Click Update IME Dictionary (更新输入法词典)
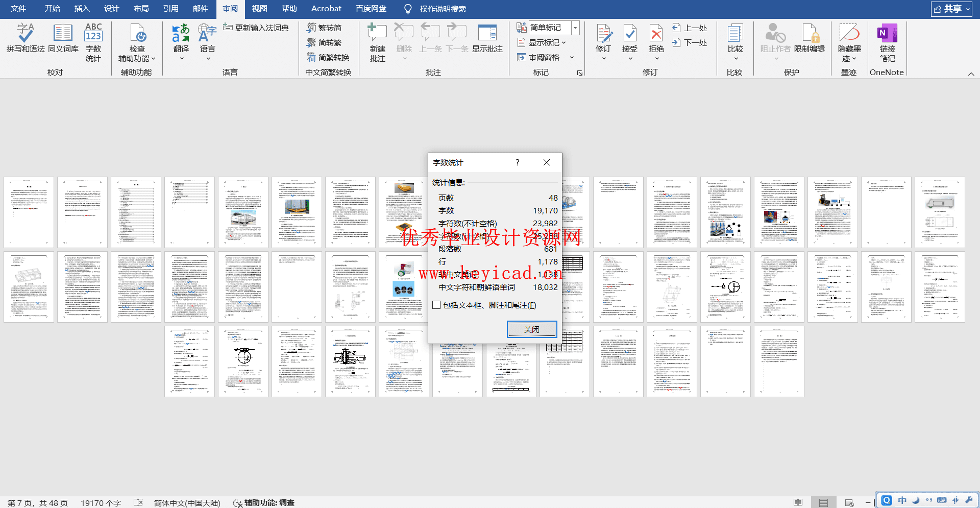Image resolution: width=980 pixels, height=508 pixels. click(x=256, y=28)
